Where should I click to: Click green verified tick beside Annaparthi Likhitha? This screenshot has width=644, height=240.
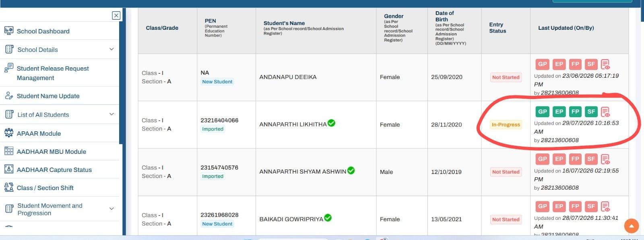tap(331, 123)
